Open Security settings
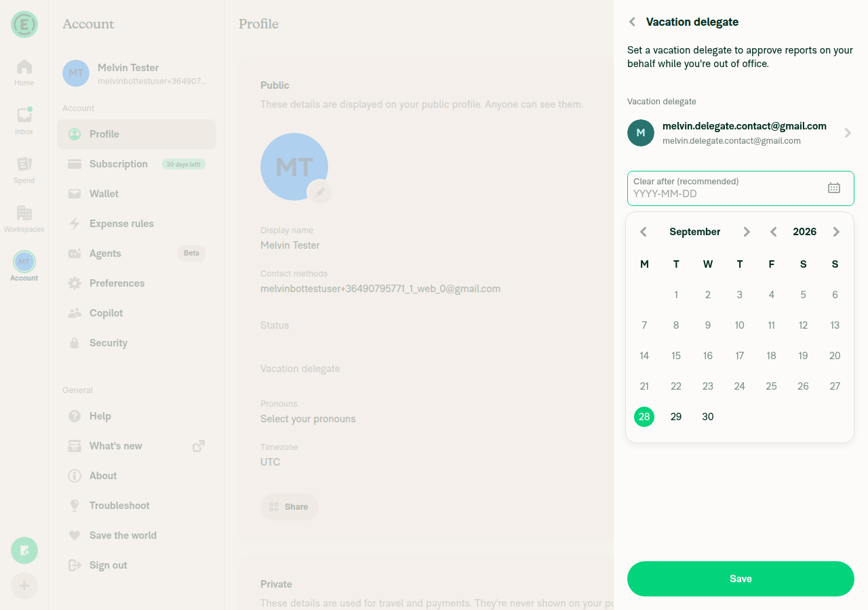Image resolution: width=868 pixels, height=610 pixels. [x=136, y=343]
